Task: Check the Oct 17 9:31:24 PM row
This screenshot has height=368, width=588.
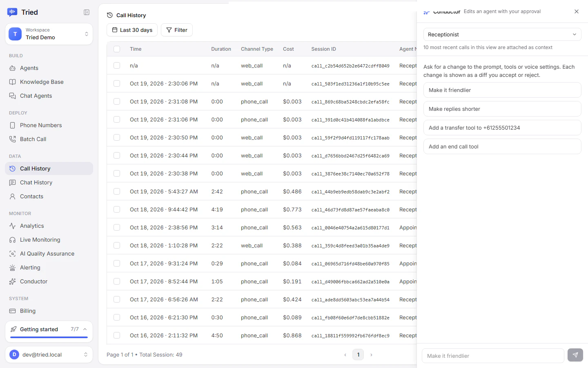Action: pyautogui.click(x=117, y=263)
